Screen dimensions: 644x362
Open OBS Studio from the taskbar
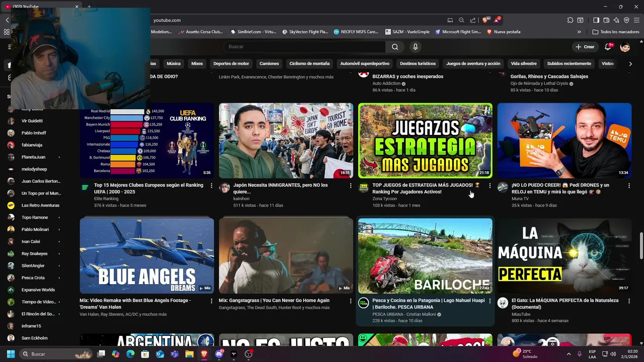coord(248,354)
